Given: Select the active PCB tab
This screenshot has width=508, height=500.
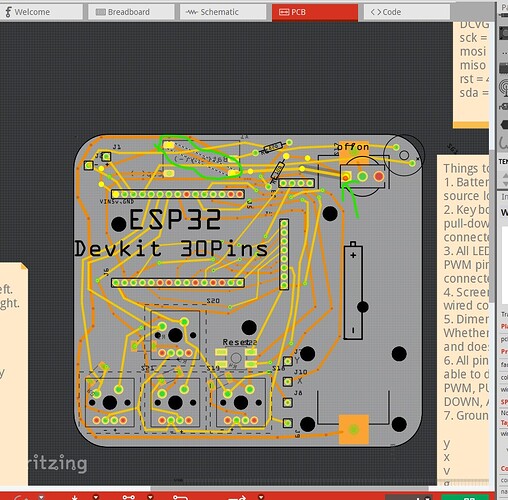Looking at the screenshot, I should pos(315,12).
